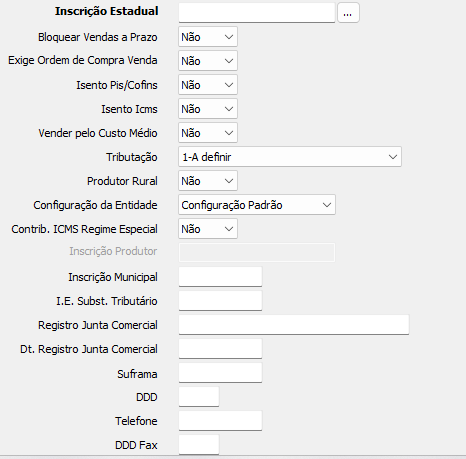Open the Isento Icms dropdown

(x=208, y=109)
